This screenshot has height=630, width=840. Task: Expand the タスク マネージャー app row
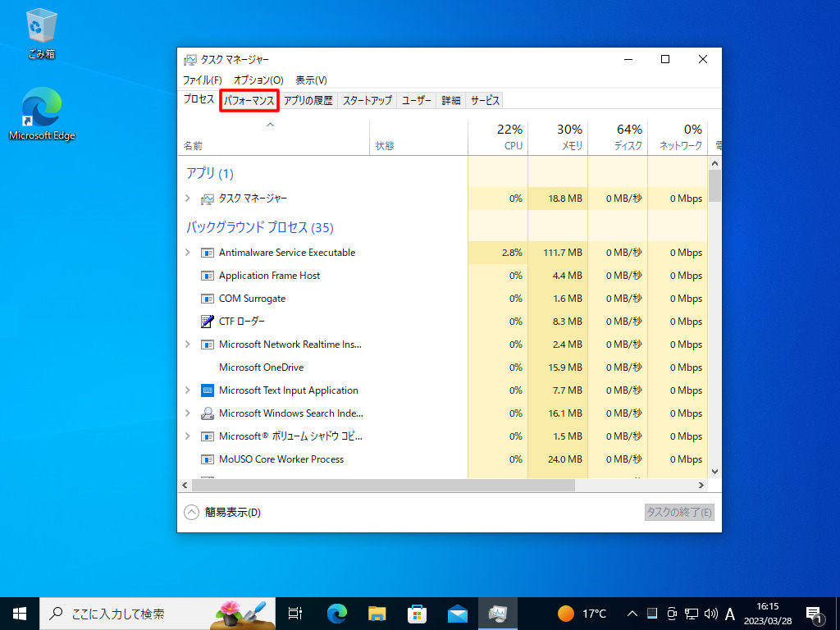tap(188, 199)
